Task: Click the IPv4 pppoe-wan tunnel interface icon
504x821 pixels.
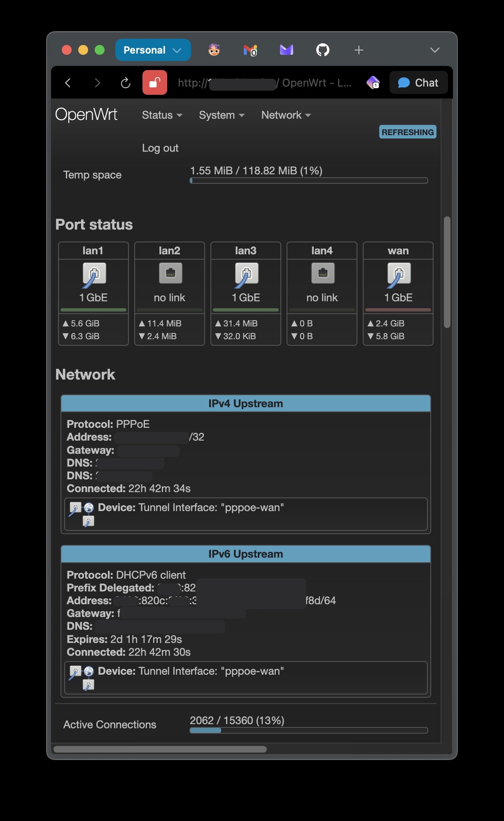Action: tap(82, 514)
